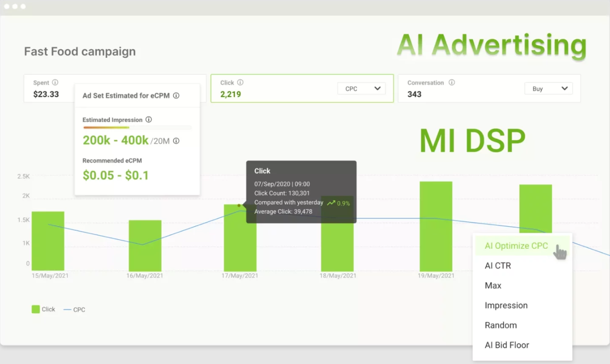Click the Conversation info icon

pyautogui.click(x=452, y=82)
